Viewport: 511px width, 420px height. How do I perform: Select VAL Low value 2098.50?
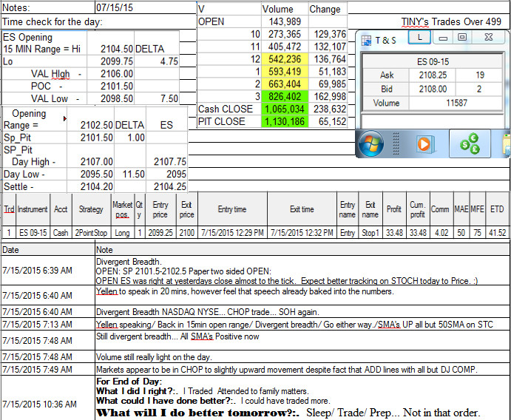(110, 98)
